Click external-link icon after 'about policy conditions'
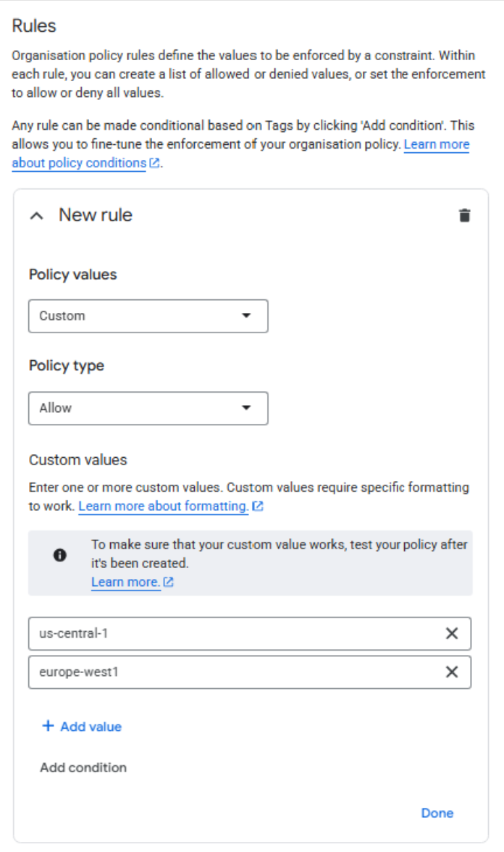 point(154,163)
